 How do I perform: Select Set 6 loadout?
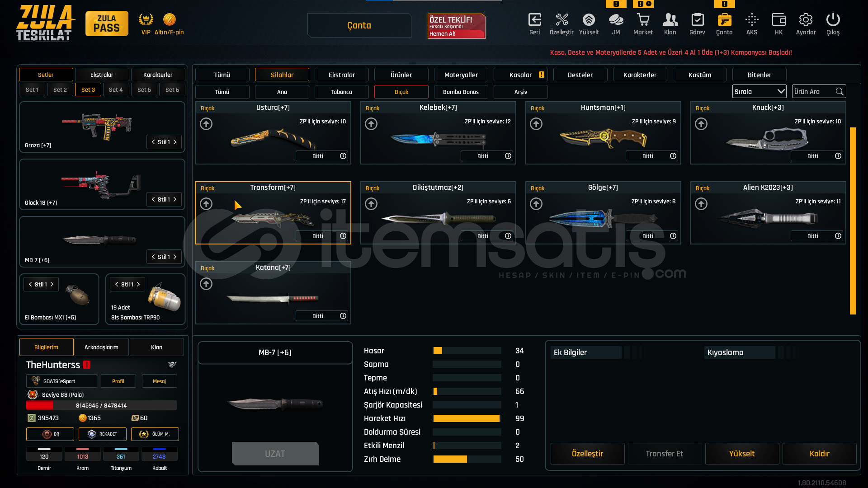tap(172, 89)
